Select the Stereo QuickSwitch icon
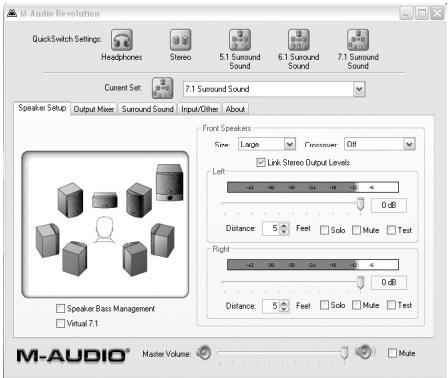The width and height of the screenshot is (448, 378). coord(180,39)
